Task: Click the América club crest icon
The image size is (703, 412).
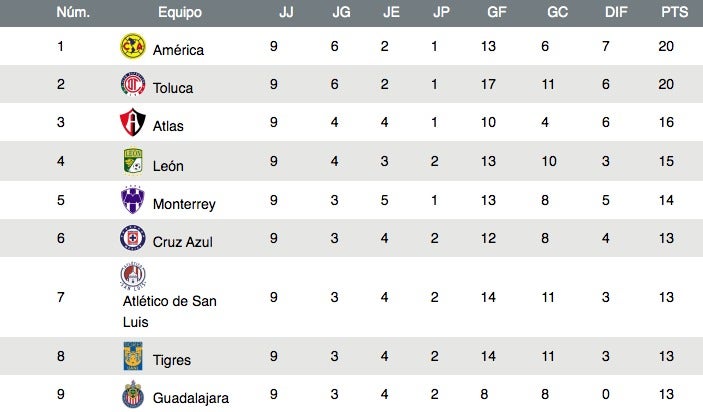Action: tap(133, 46)
